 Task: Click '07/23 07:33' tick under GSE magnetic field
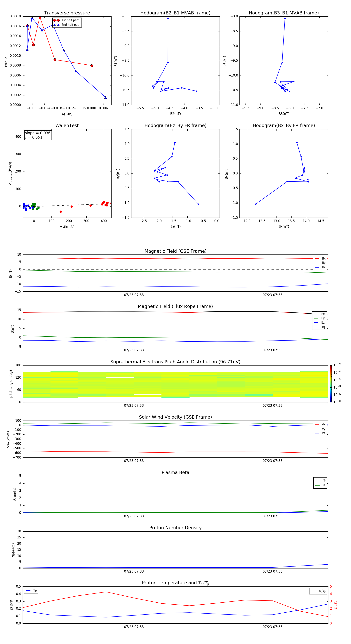[x=134, y=295]
